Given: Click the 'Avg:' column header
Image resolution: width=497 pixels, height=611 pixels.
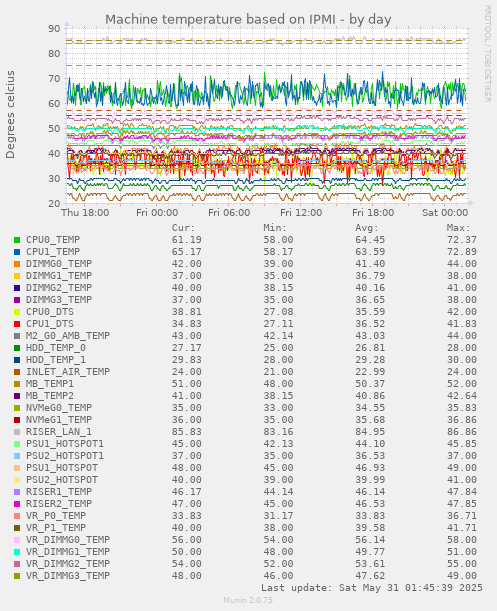Looking at the screenshot, I should 366,228.
